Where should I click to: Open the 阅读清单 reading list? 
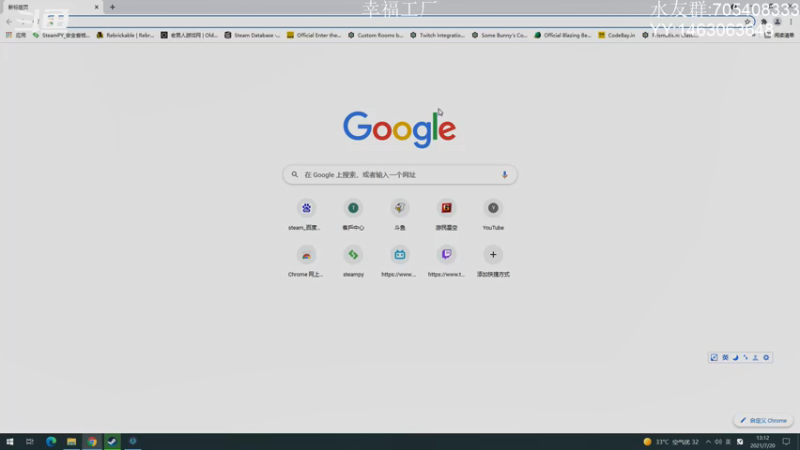tap(779, 35)
